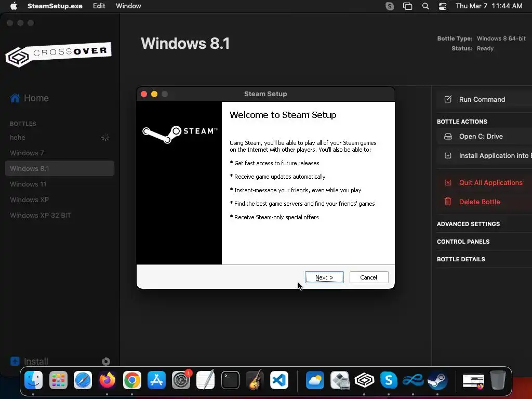
Task: Click the Skype icon in menu bar
Action: 390,6
